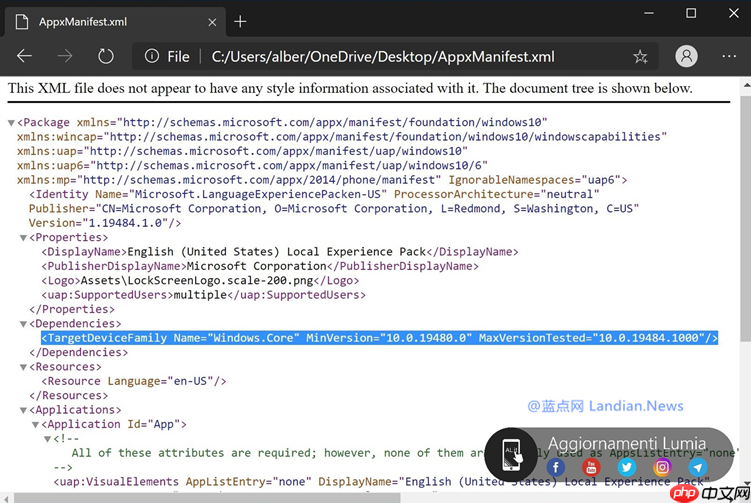This screenshot has height=503, width=751.
Task: Click the xmlns:uap6 namespace line
Action: coord(252,165)
